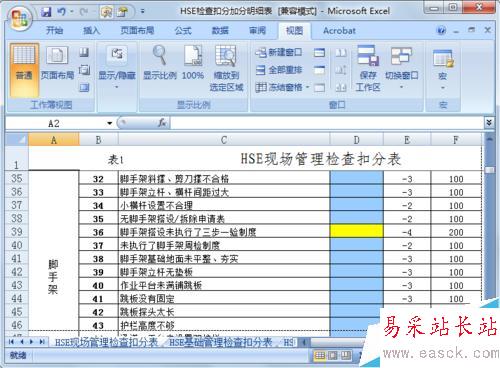Click the yellow cell in column D

pos(356,231)
